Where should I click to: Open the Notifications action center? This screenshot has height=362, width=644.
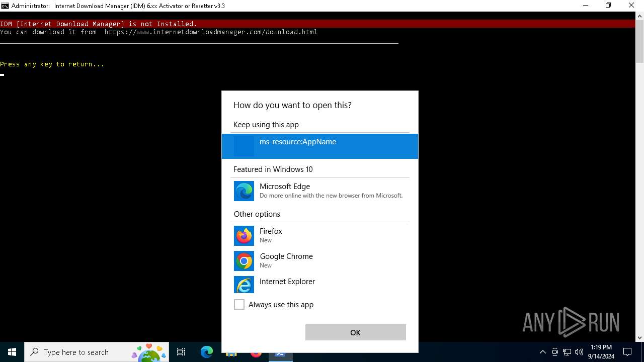(627, 352)
